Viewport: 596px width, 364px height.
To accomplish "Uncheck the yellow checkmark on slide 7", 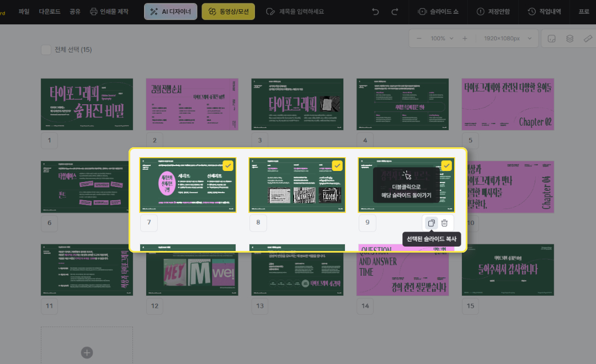I will [x=228, y=165].
